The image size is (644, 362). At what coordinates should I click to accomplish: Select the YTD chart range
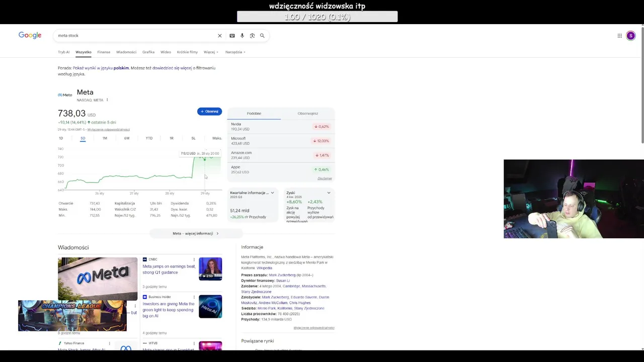pos(149,138)
